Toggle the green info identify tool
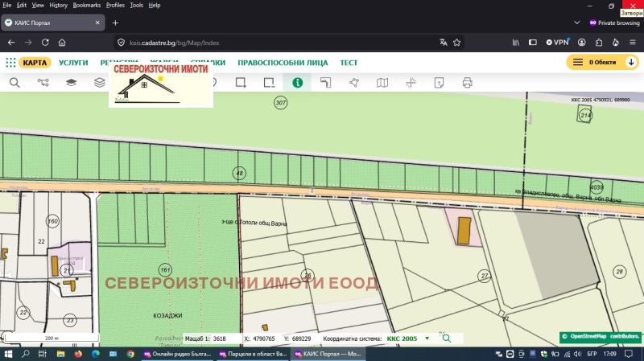Image resolution: width=644 pixels, height=361 pixels. (x=297, y=83)
